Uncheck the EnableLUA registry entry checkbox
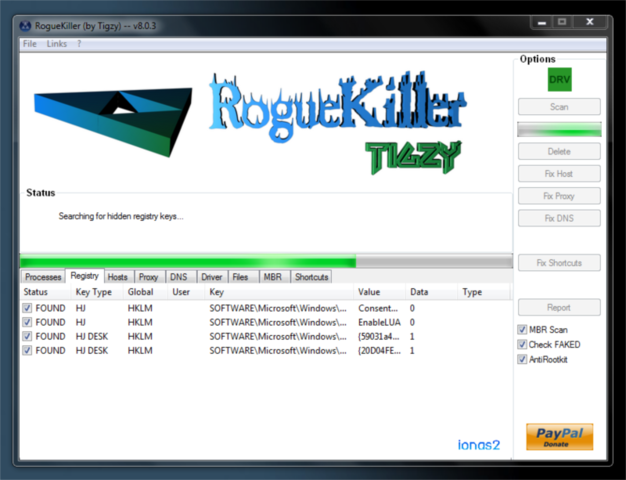The image size is (626, 480). coord(27,322)
